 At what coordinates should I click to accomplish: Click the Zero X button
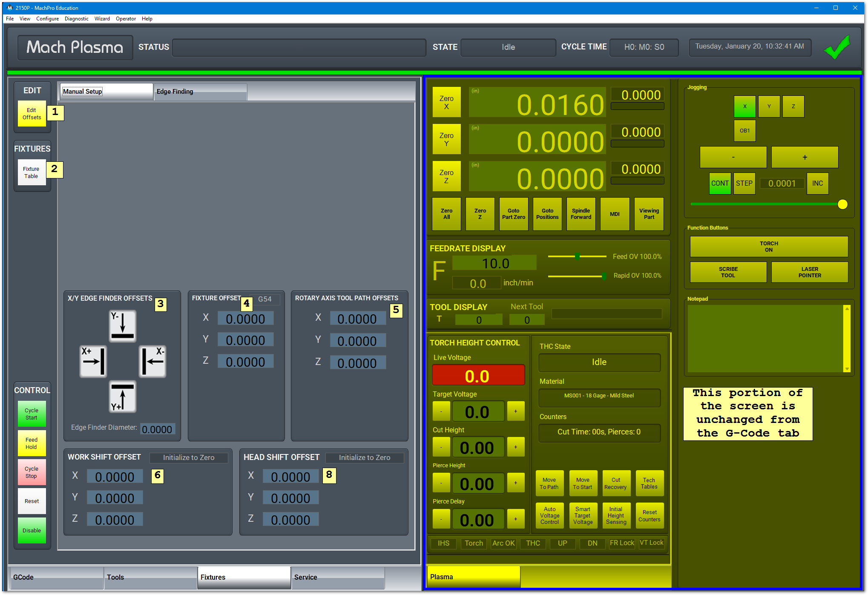click(x=446, y=102)
